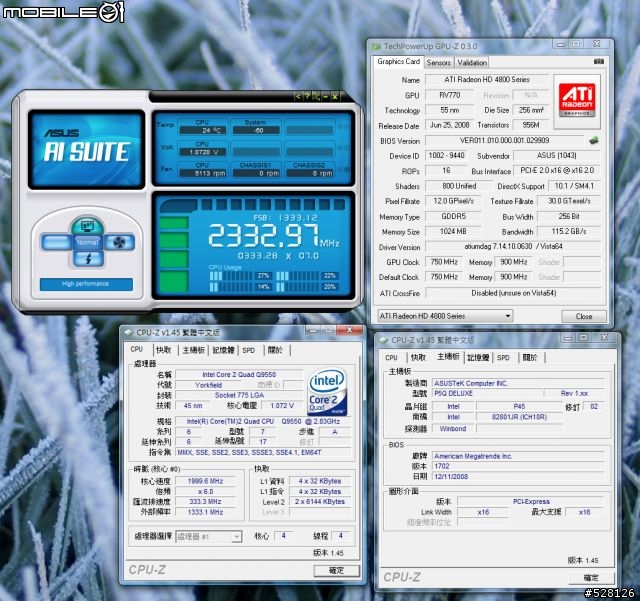Click the monitor icon above Normal in AI Suite
Viewport: 640px width, 601px height.
tap(87, 226)
